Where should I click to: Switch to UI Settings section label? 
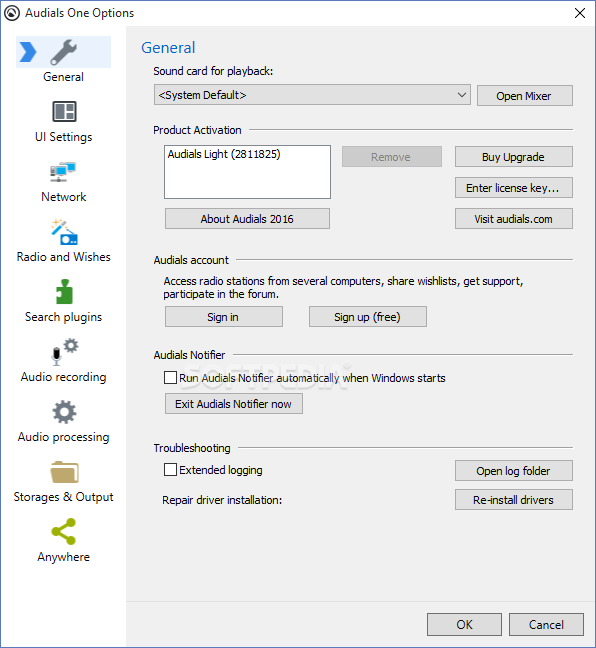coord(64,137)
